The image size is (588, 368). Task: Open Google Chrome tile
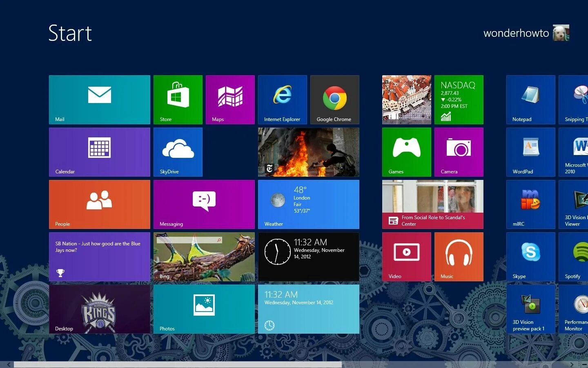(335, 100)
